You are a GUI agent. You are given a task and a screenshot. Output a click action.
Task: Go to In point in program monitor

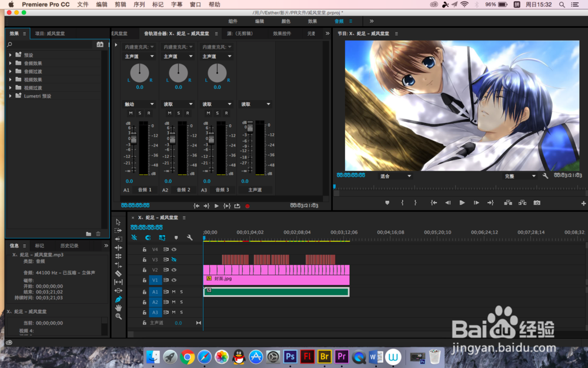tap(434, 203)
